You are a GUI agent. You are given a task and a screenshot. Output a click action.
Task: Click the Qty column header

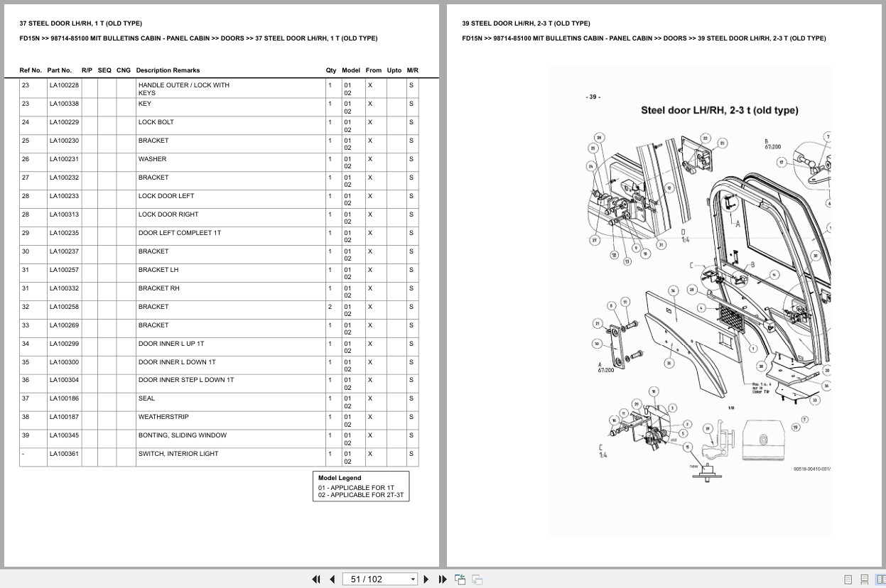pyautogui.click(x=331, y=70)
